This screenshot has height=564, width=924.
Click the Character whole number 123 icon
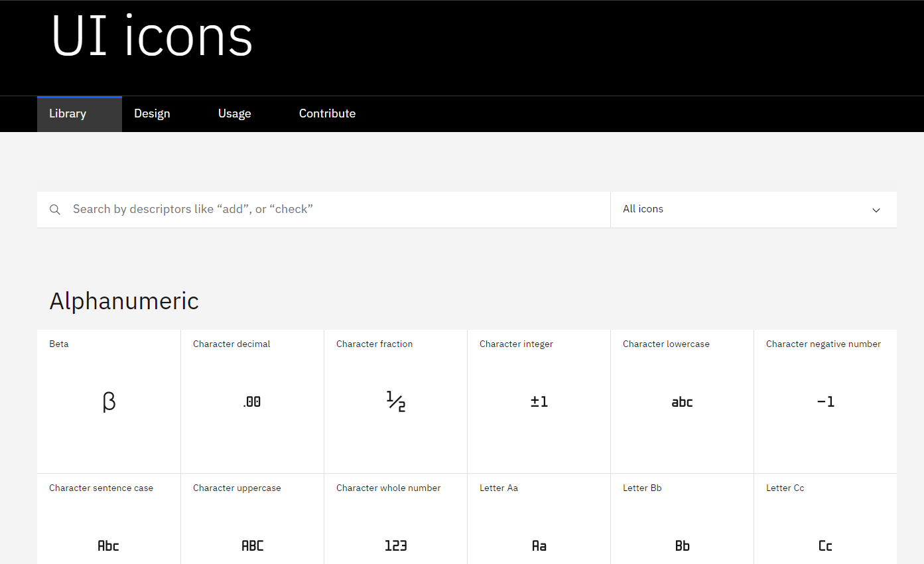click(x=395, y=545)
